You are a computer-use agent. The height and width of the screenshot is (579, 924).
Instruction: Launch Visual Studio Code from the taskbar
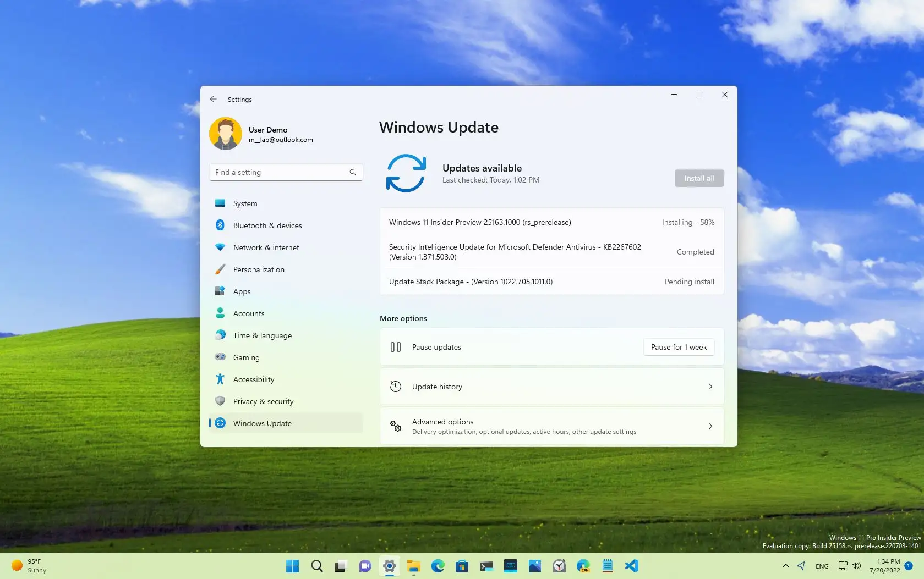[x=632, y=566]
